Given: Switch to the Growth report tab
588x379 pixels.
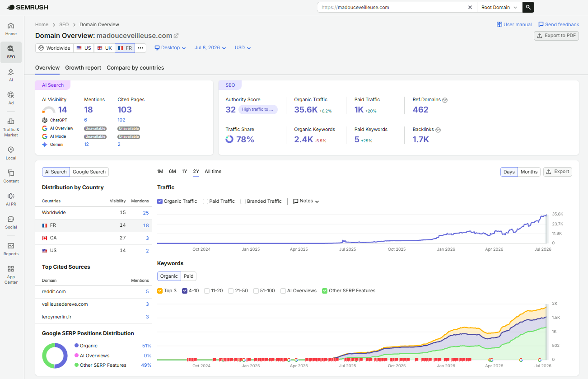Looking at the screenshot, I should click(83, 68).
